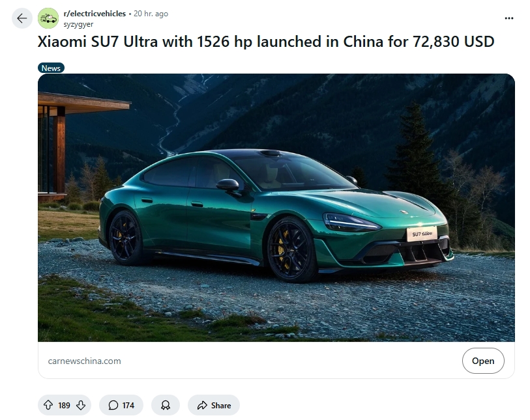
Task: Click the share arrow icon
Action: pos(202,405)
